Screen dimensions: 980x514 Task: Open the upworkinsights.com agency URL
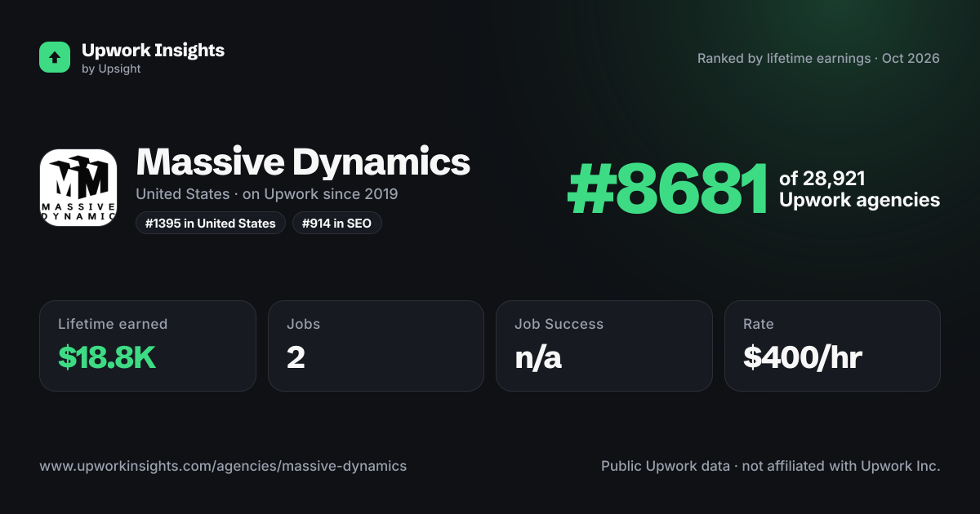(223, 467)
